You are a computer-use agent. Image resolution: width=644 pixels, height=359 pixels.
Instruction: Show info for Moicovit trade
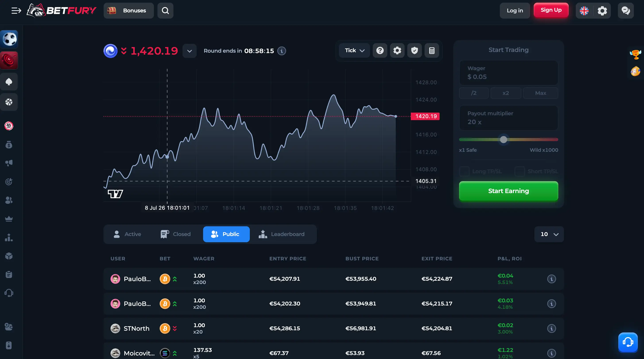[551, 353]
